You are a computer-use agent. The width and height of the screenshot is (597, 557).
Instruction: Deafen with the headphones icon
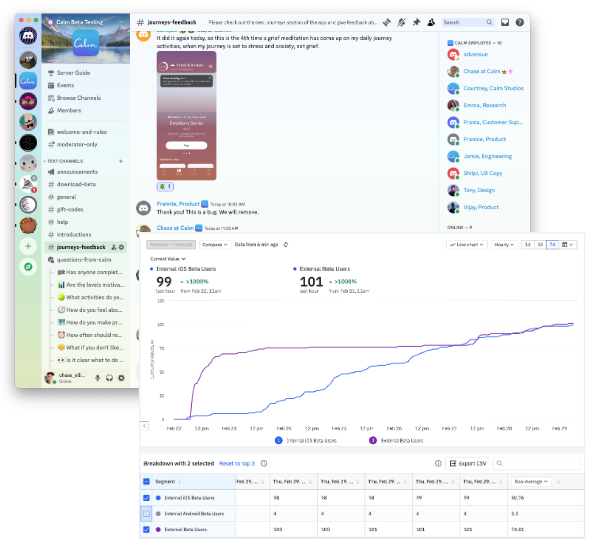coord(109,378)
